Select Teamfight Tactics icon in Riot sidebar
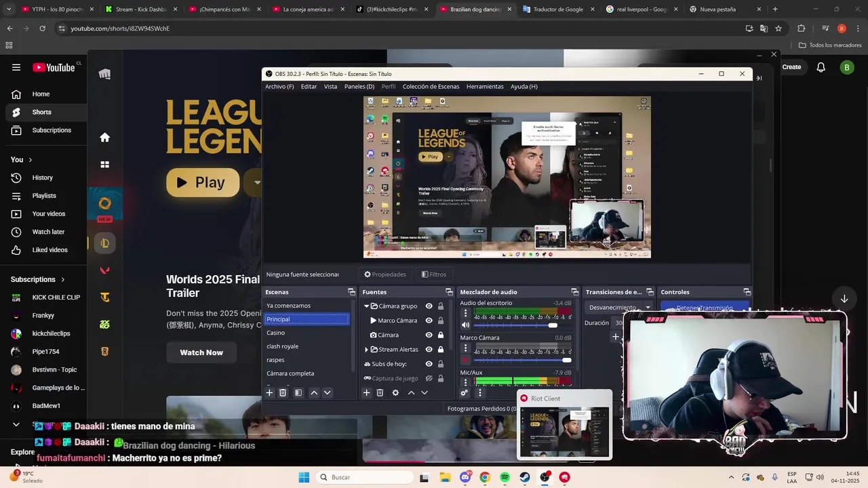This screenshot has width=868, height=488. [104, 297]
